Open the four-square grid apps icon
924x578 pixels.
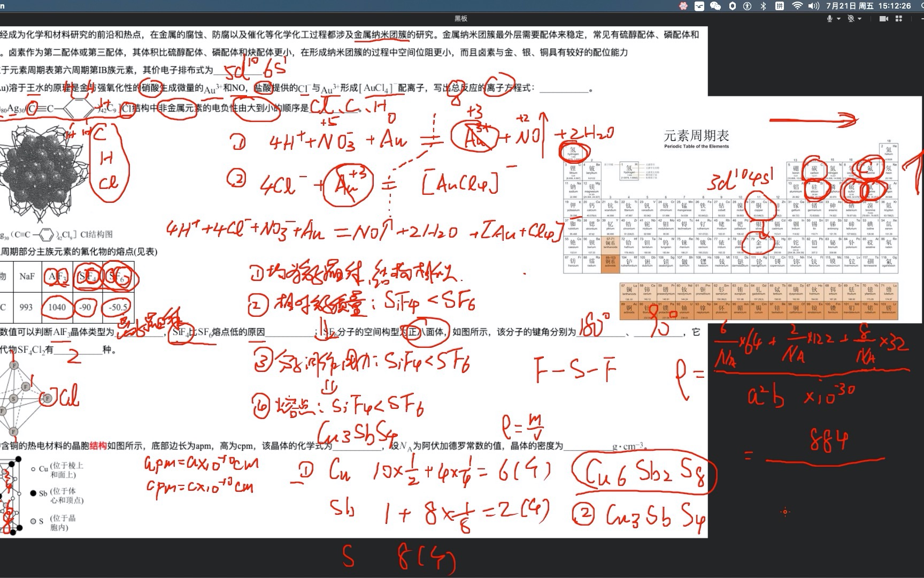coord(899,18)
